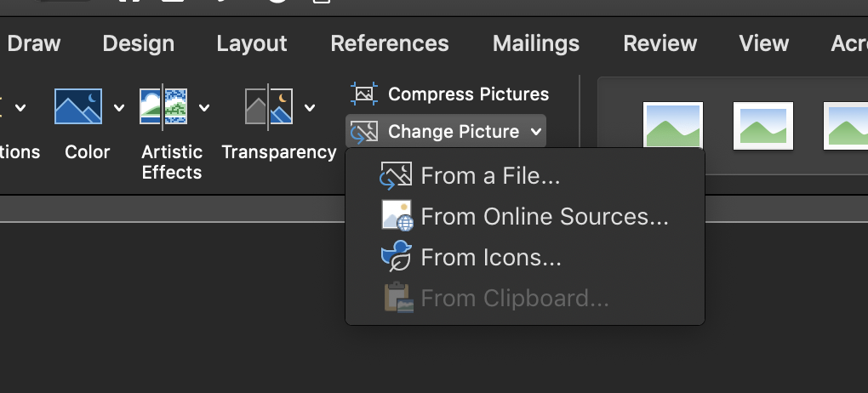Click the Transparency picture icon
Image resolution: width=868 pixels, height=393 pixels.
pos(269,106)
